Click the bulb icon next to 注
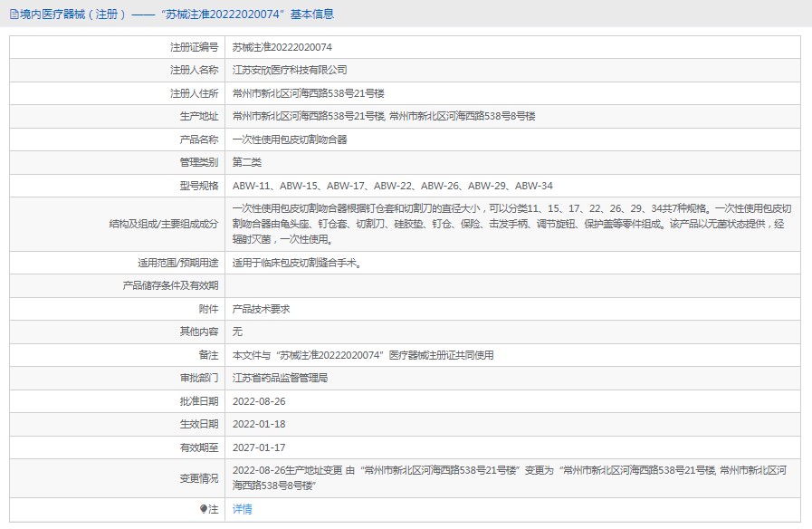 [x=204, y=509]
